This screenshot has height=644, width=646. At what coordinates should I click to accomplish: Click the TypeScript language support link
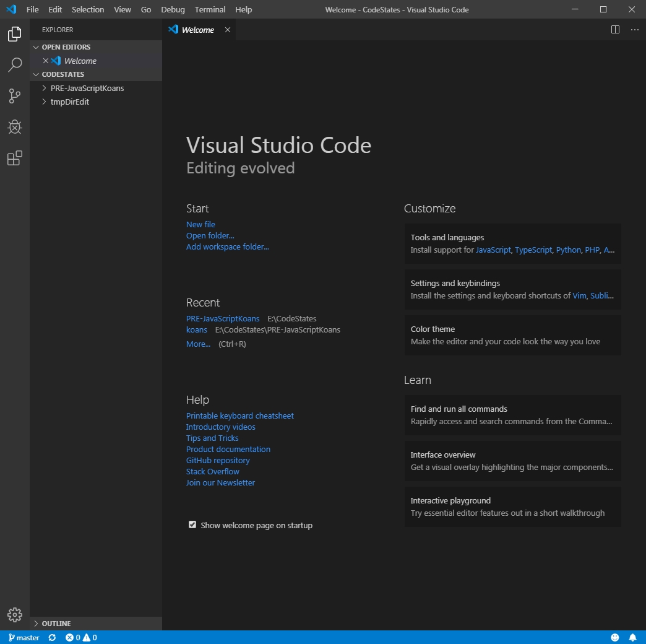point(533,250)
